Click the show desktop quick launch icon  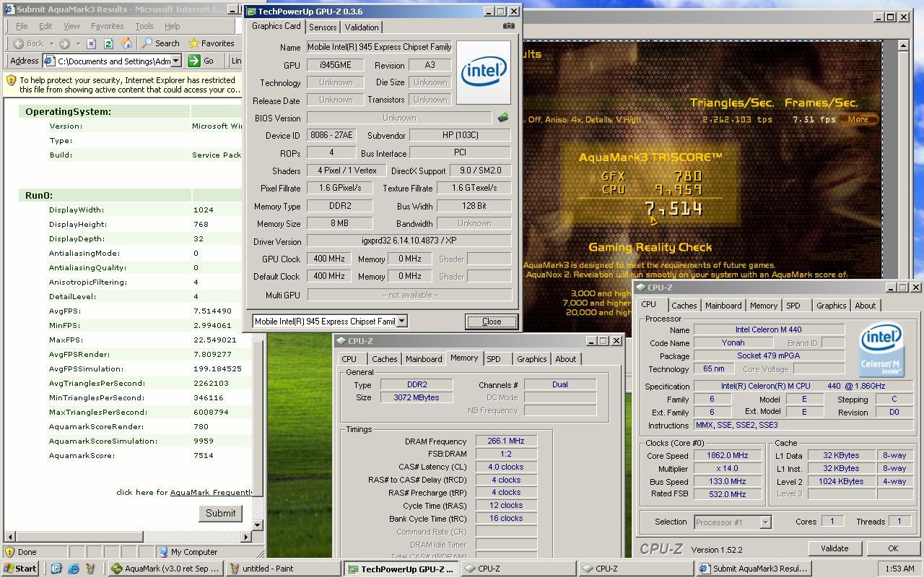(x=56, y=569)
